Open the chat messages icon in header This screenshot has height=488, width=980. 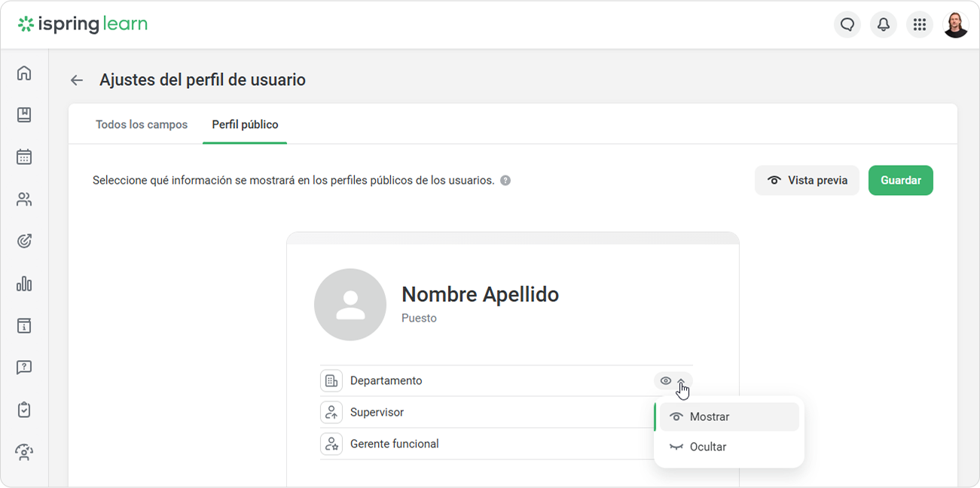847,25
